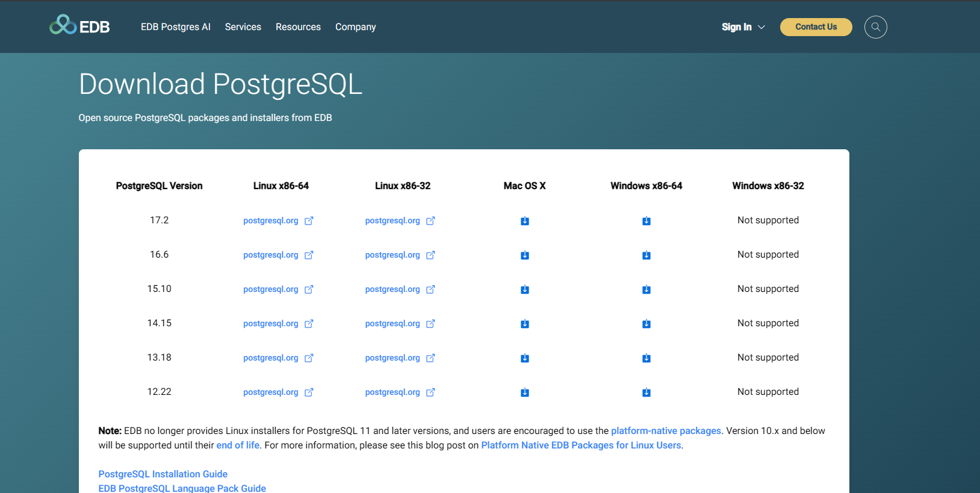Download PostgreSQL 17.2 for Mac OS X
Viewport: 980px width, 493px height.
[x=525, y=221]
